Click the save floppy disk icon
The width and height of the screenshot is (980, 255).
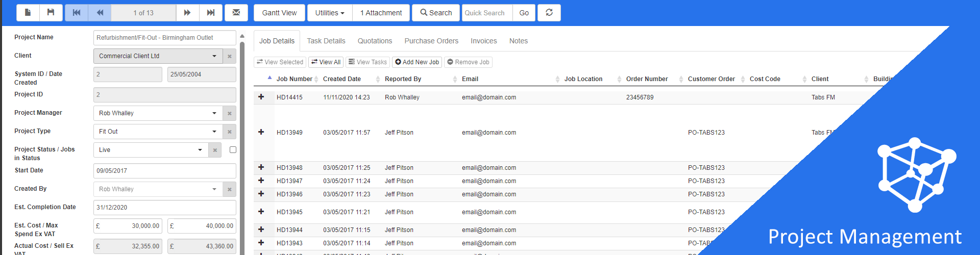tap(51, 13)
